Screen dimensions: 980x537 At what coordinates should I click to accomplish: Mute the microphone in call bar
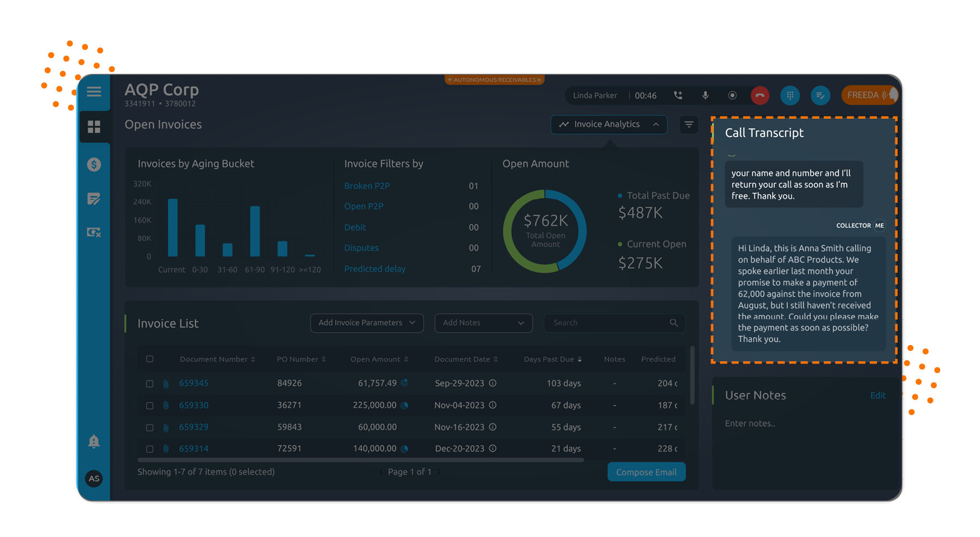click(x=705, y=96)
